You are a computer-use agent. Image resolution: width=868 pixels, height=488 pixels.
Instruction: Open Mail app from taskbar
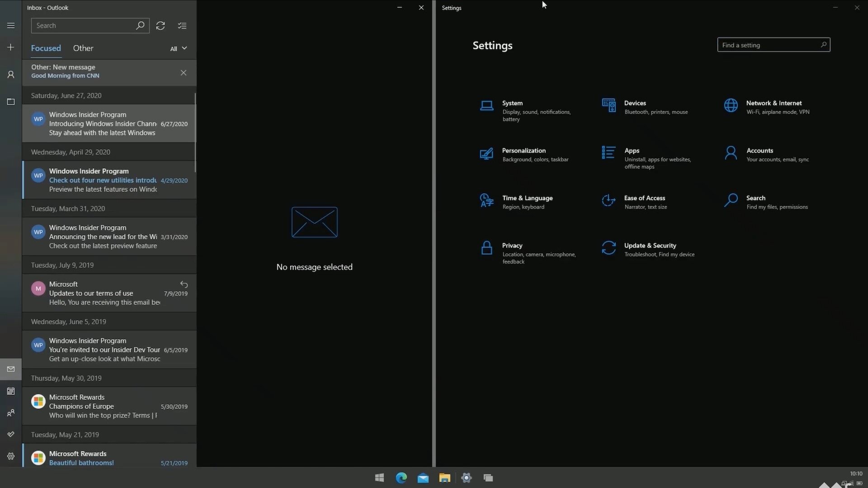[x=423, y=478]
